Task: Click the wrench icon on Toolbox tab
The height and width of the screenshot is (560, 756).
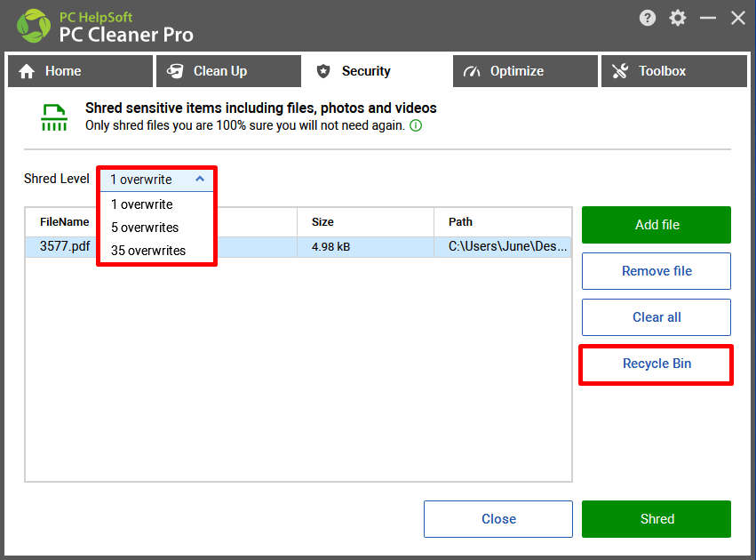Action: (620, 71)
